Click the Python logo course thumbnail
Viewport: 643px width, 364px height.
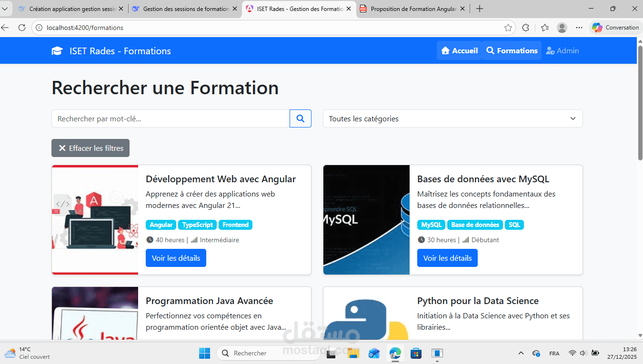pos(366,313)
